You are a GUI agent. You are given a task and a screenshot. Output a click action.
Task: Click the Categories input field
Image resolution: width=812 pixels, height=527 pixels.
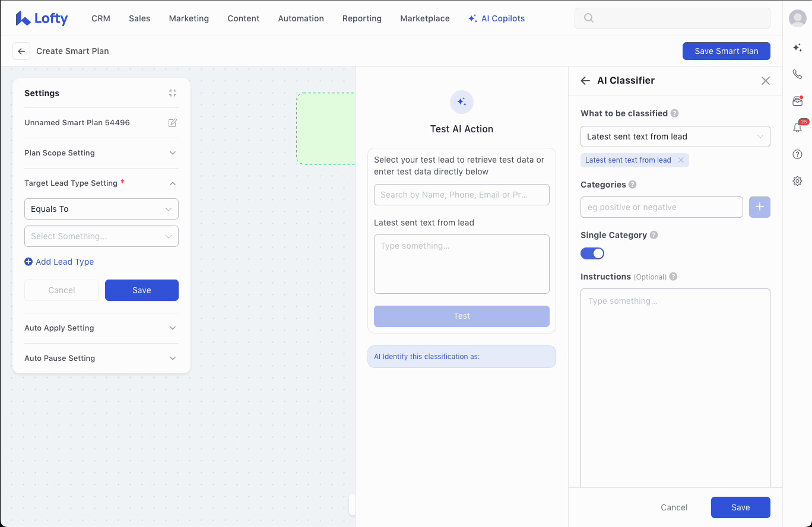pyautogui.click(x=661, y=207)
